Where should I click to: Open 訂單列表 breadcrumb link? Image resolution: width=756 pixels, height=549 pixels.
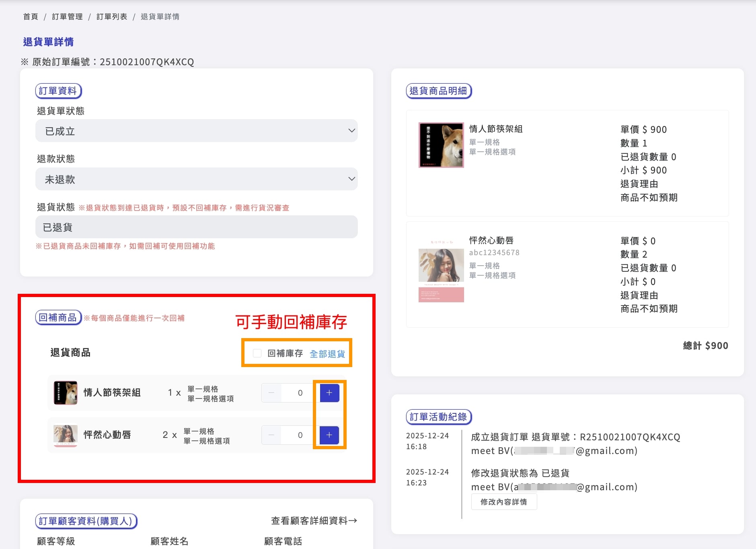click(112, 17)
